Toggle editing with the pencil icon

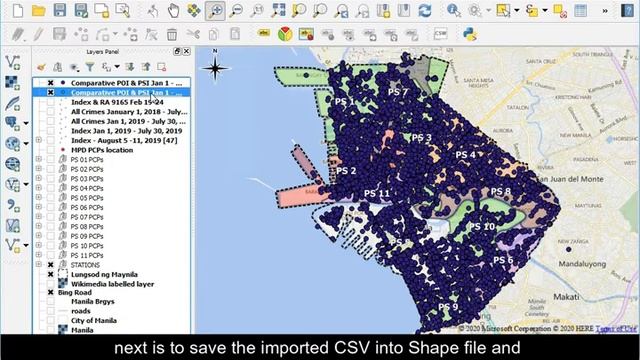point(38,34)
